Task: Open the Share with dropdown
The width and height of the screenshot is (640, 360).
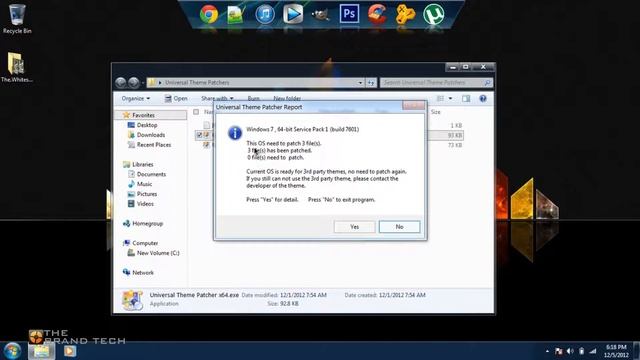Action: click(x=217, y=98)
